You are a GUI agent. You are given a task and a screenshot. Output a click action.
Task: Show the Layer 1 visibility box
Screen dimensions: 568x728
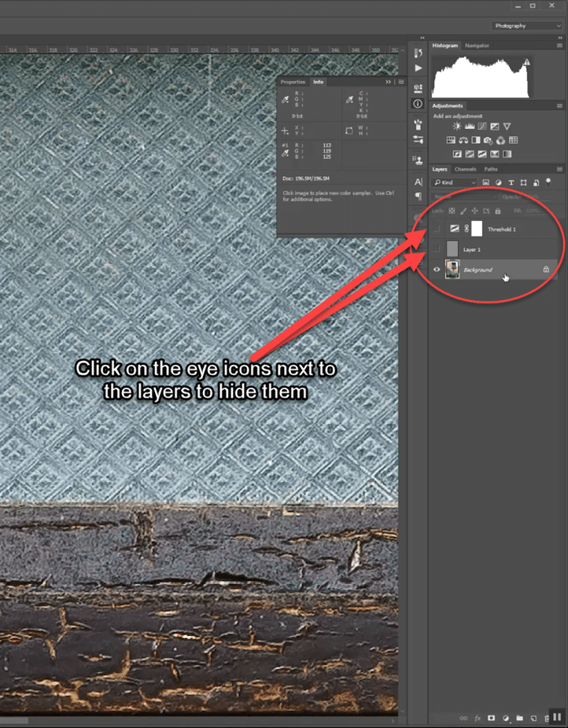436,249
